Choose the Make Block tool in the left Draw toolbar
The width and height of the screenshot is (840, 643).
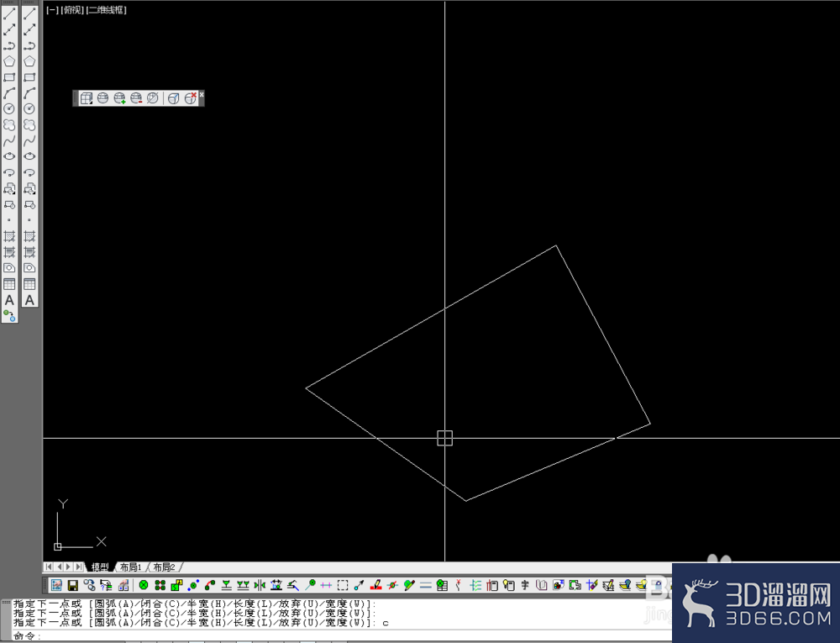[9, 205]
